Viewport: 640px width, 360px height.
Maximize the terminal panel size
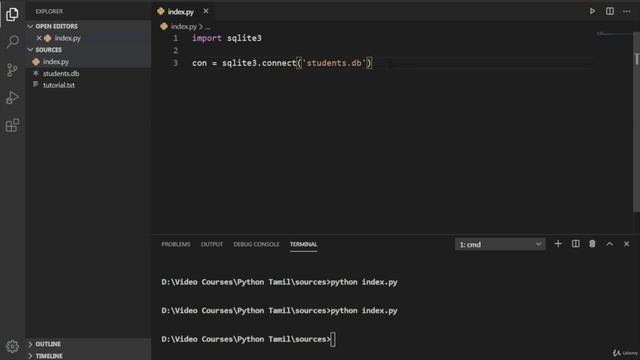coord(609,244)
